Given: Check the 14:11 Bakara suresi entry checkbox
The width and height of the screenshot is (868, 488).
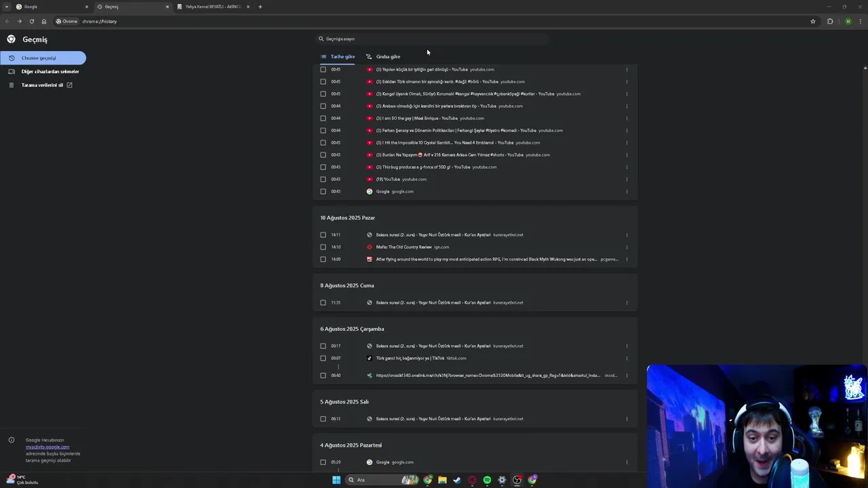Looking at the screenshot, I should click(323, 235).
